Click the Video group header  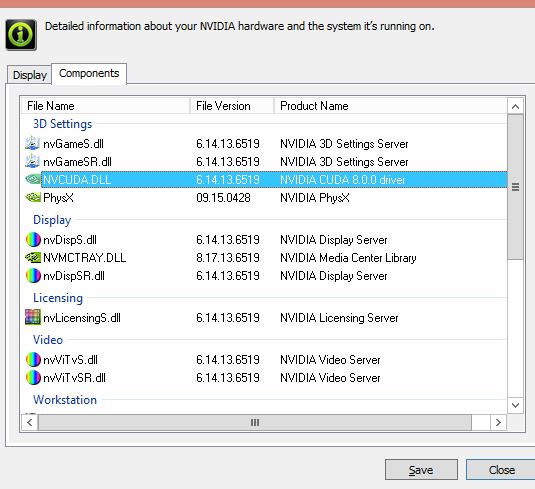click(48, 340)
